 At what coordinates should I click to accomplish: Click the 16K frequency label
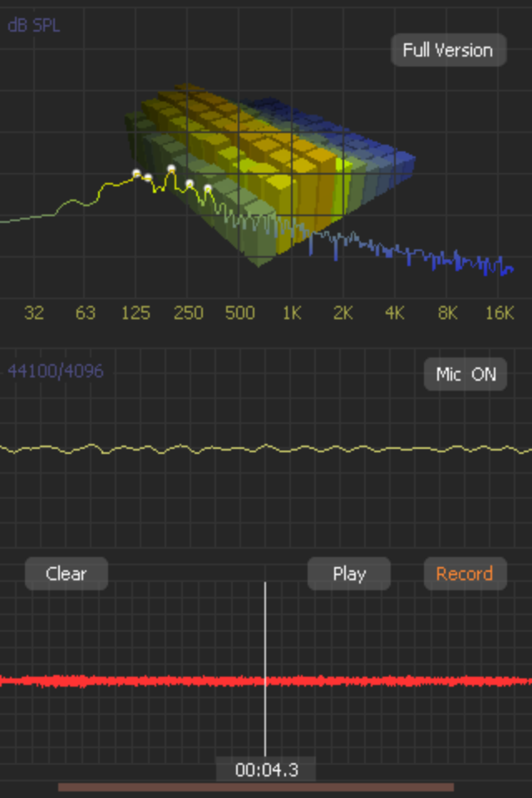[x=500, y=313]
